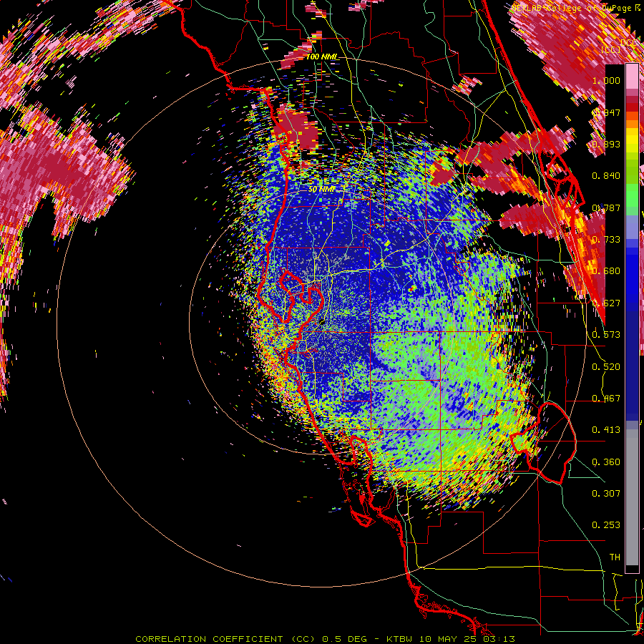Pick the lavender band on the color scale
Viewport: 644px width, 644px height.
(x=632, y=227)
